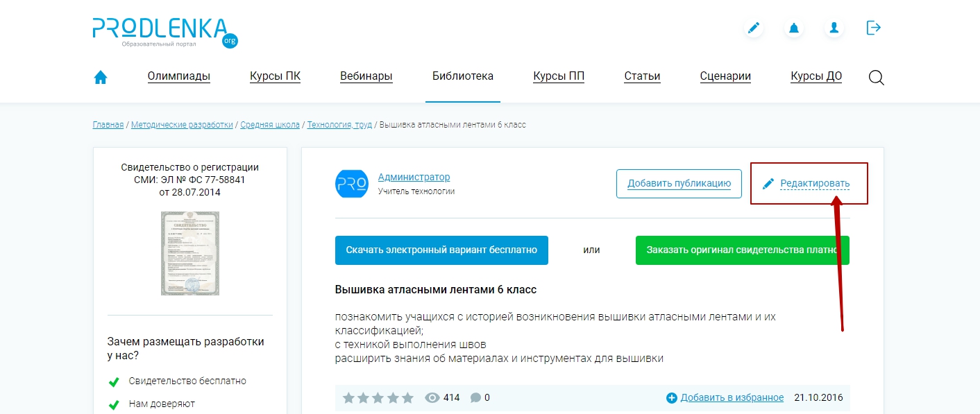Image resolution: width=980 pixels, height=414 pixels.
Task: Go to Курсы ПК section
Action: tap(275, 76)
